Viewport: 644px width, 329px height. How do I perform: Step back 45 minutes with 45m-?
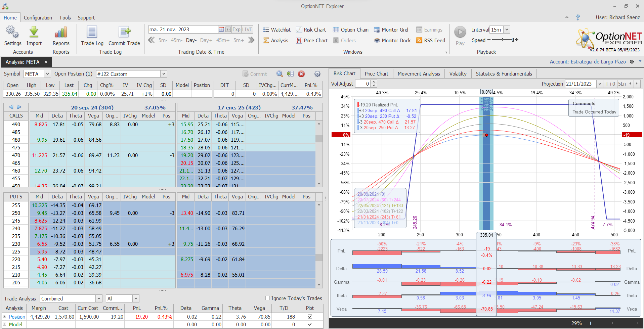[x=177, y=40]
